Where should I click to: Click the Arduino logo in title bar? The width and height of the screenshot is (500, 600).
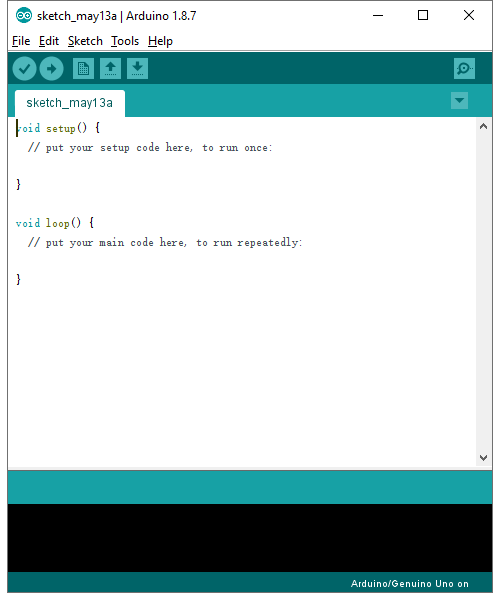click(24, 16)
